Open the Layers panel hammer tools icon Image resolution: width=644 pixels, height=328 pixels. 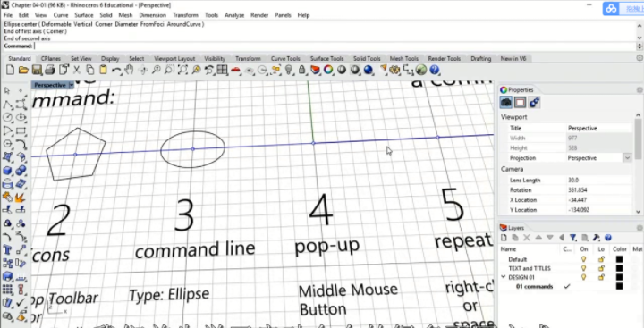pyautogui.click(x=597, y=238)
